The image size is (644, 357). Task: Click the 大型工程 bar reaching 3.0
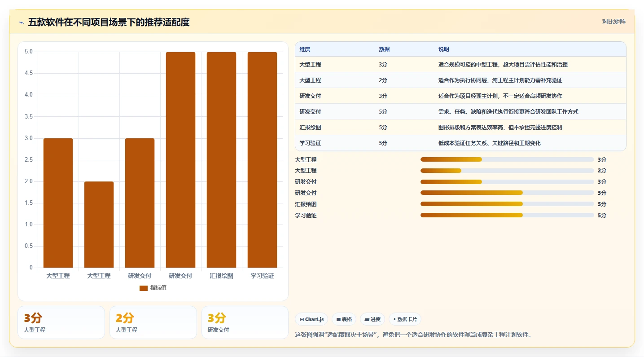[58, 203]
